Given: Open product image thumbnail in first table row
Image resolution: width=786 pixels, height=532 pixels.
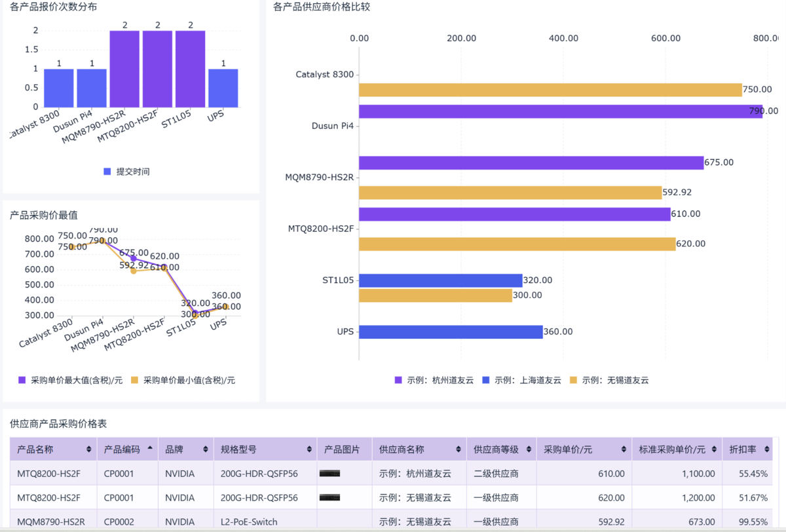Looking at the screenshot, I should [x=329, y=473].
